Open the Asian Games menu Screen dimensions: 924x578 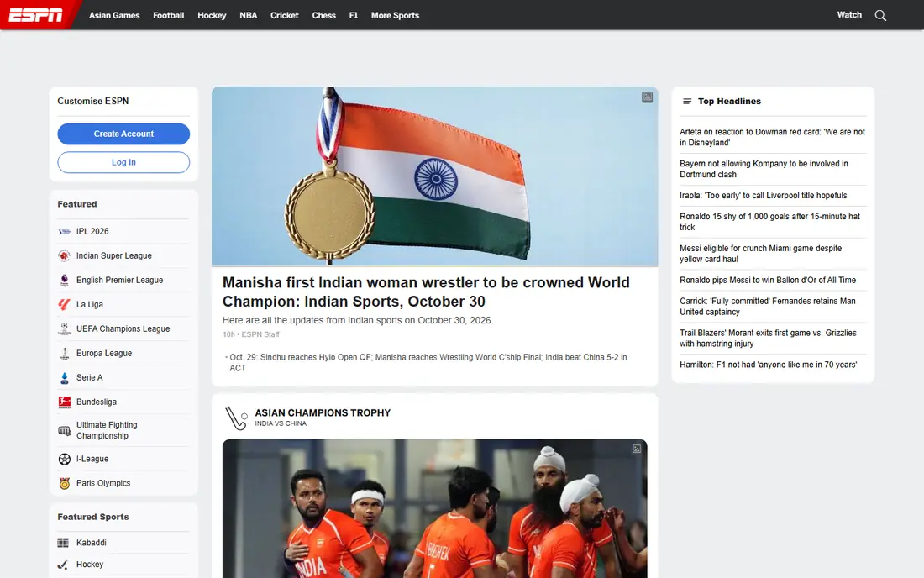[x=114, y=15]
